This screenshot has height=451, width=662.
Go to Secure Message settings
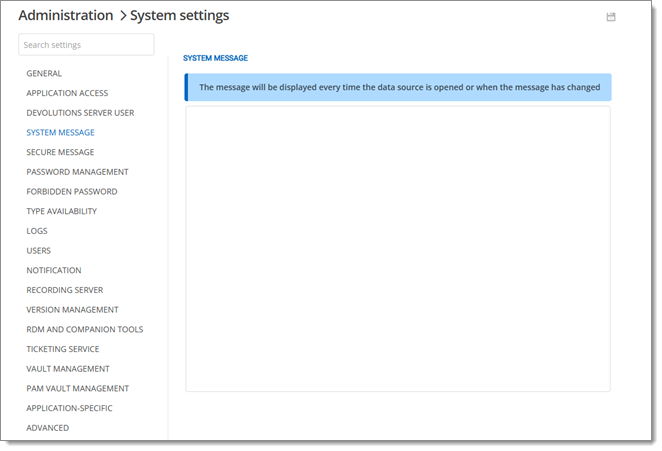(60, 152)
